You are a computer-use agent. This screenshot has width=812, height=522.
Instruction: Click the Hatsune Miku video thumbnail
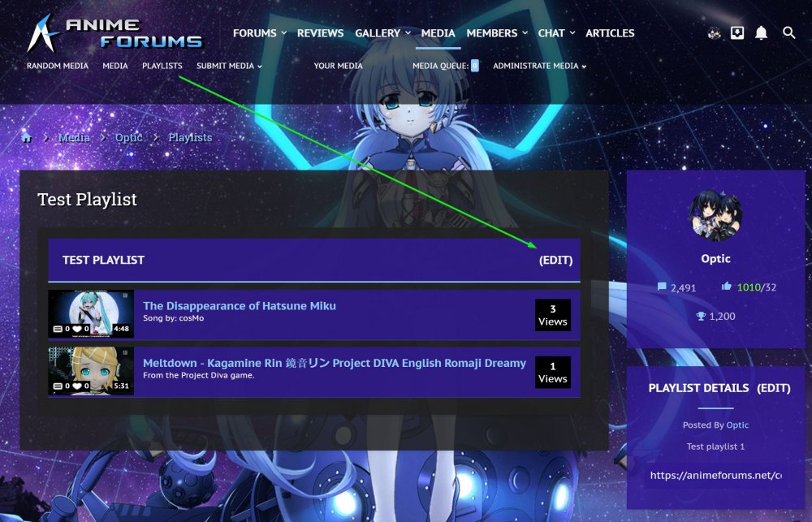(x=91, y=314)
